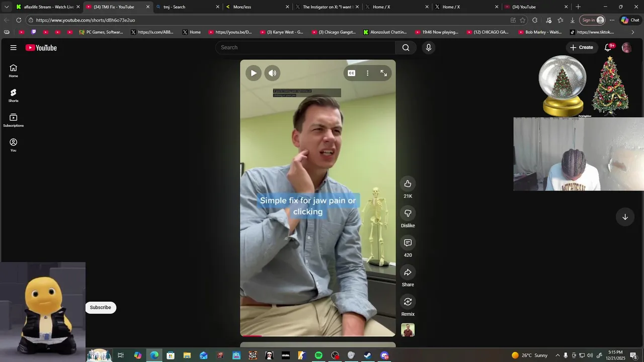Image resolution: width=644 pixels, height=362 pixels.
Task: Open Subscriptions in the sidebar
Action: [x=14, y=120]
